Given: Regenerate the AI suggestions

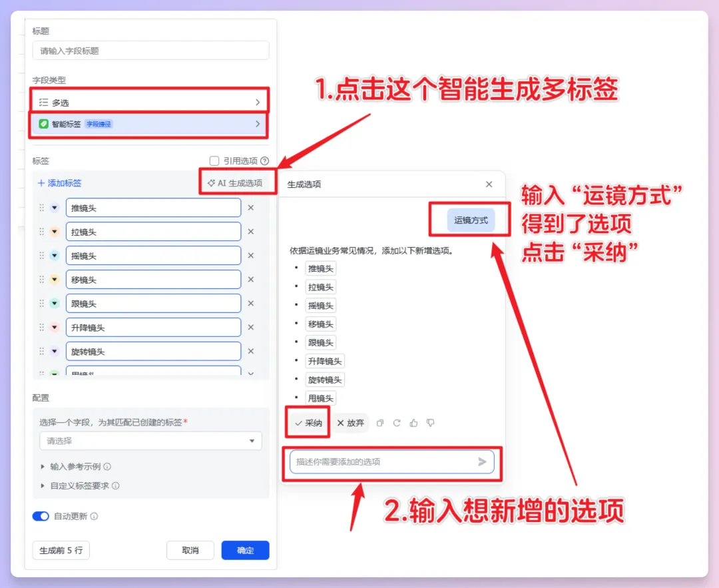Looking at the screenshot, I should point(397,423).
